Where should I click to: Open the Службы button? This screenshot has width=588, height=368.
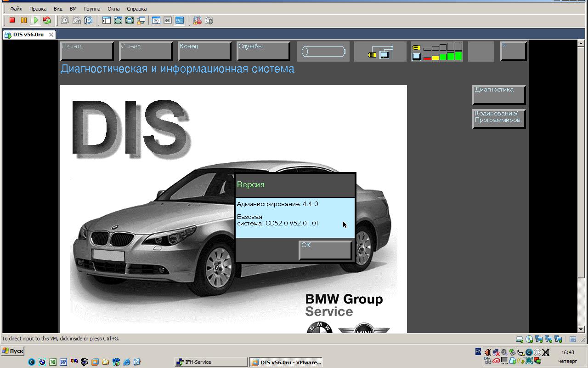[263, 51]
